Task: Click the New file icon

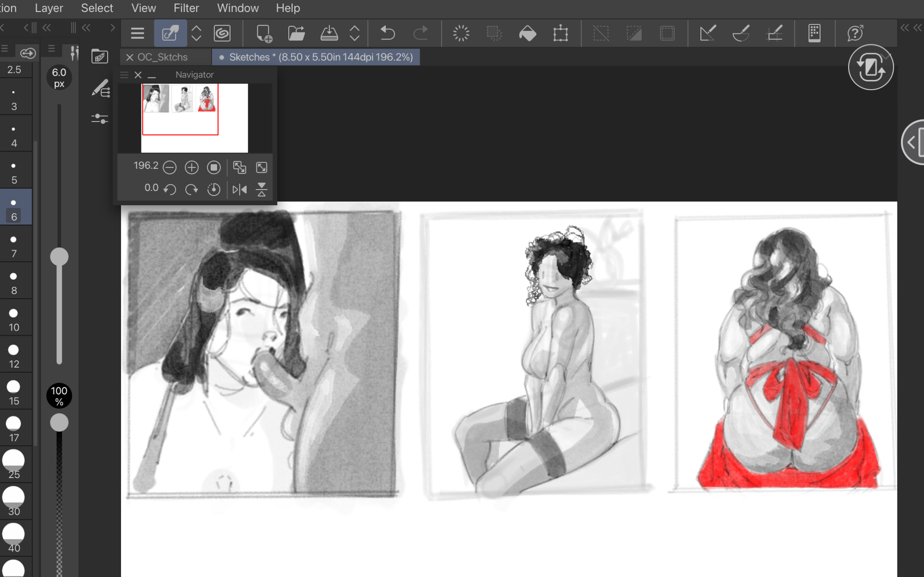Action: (x=264, y=33)
